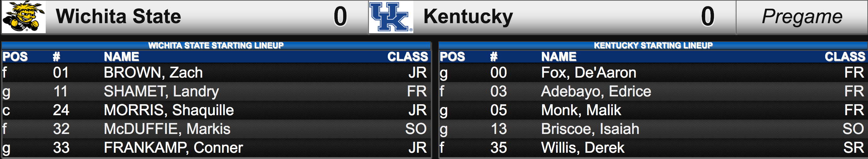Viewport: 868px width, 159px height.
Task: Select player SHAMET, Landry row
Action: (x=216, y=92)
